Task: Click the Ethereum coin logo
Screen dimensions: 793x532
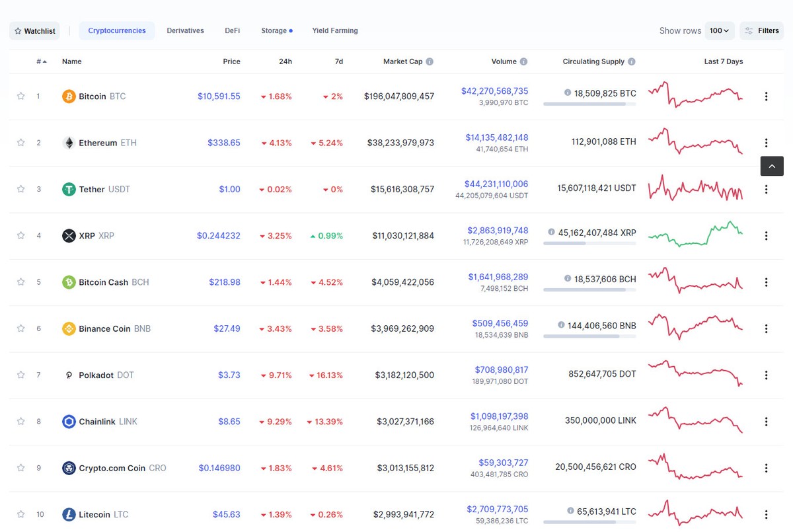Action: 68,142
